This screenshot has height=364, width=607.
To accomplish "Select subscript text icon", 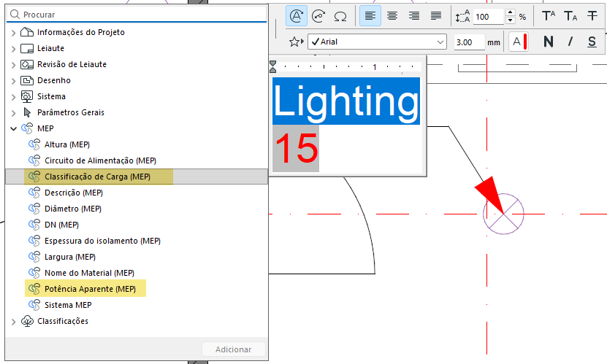I will (x=570, y=16).
